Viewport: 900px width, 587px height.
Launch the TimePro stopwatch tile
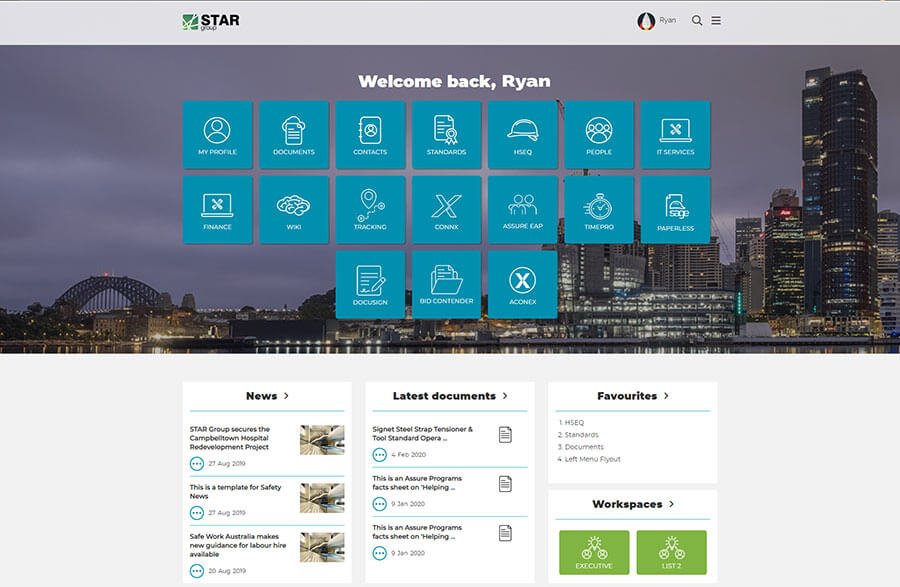(x=598, y=209)
